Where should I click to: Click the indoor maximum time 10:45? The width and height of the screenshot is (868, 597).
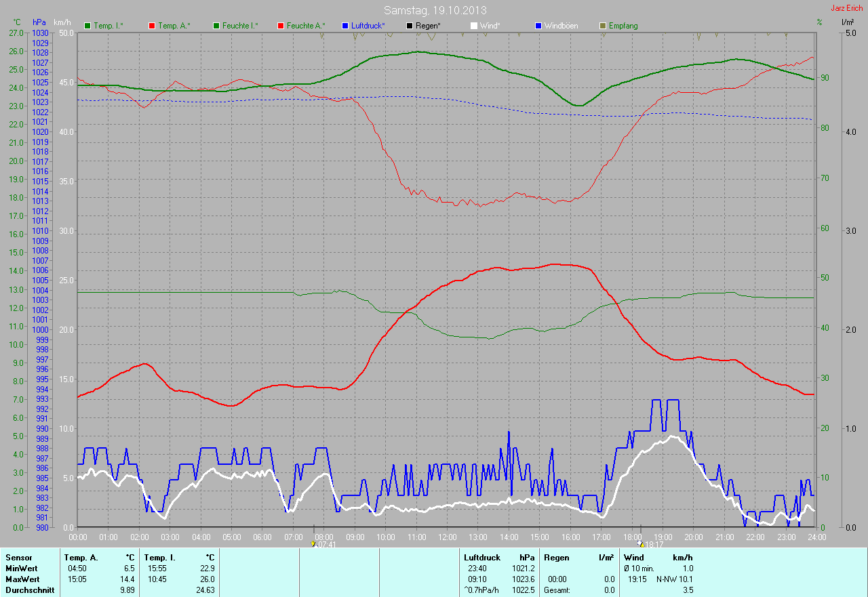[157, 579]
